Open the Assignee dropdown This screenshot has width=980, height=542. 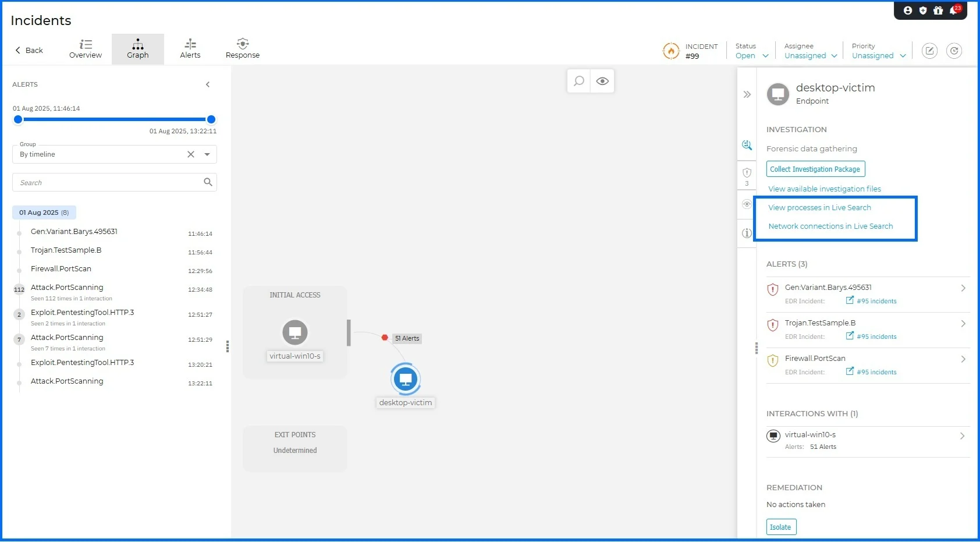pyautogui.click(x=810, y=56)
